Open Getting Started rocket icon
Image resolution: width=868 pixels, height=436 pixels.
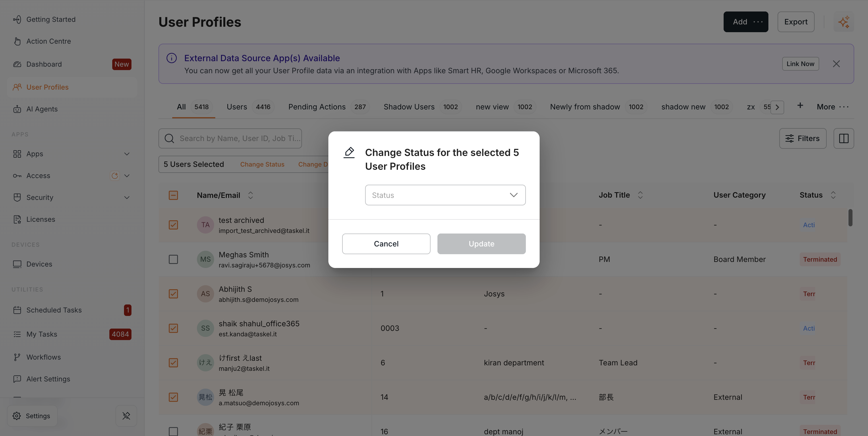pos(17,20)
